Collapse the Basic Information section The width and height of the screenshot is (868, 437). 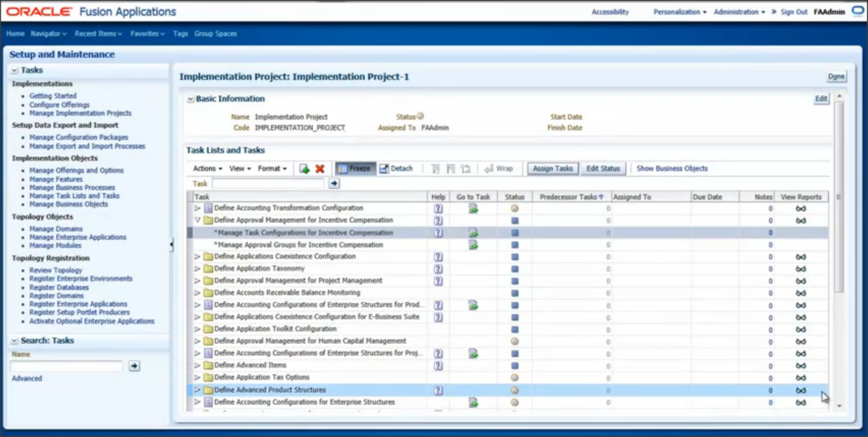[191, 99]
